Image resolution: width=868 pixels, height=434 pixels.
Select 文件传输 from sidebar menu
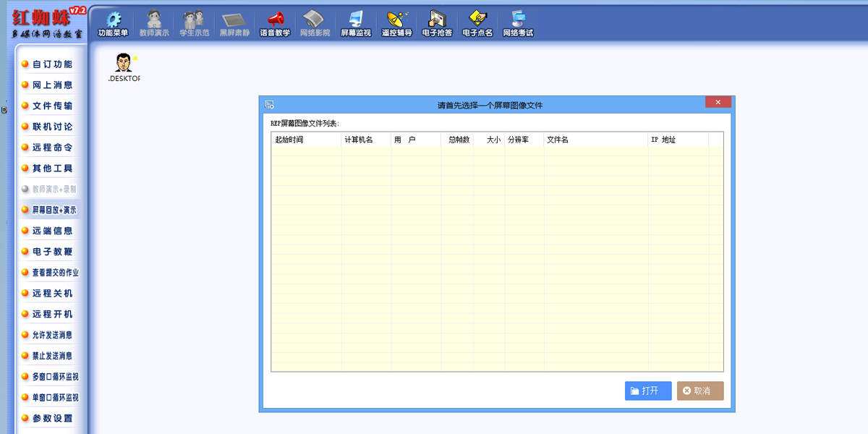point(52,106)
